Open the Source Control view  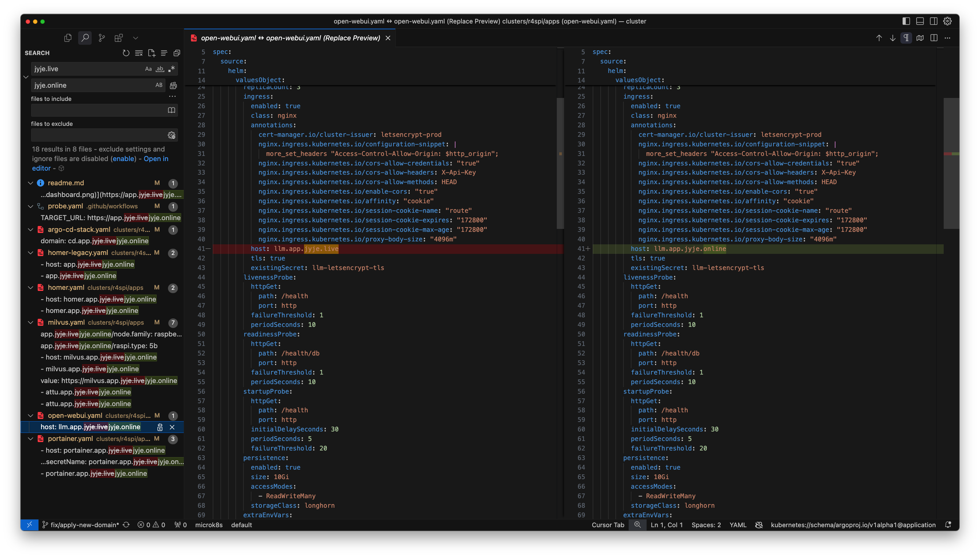[x=102, y=37]
